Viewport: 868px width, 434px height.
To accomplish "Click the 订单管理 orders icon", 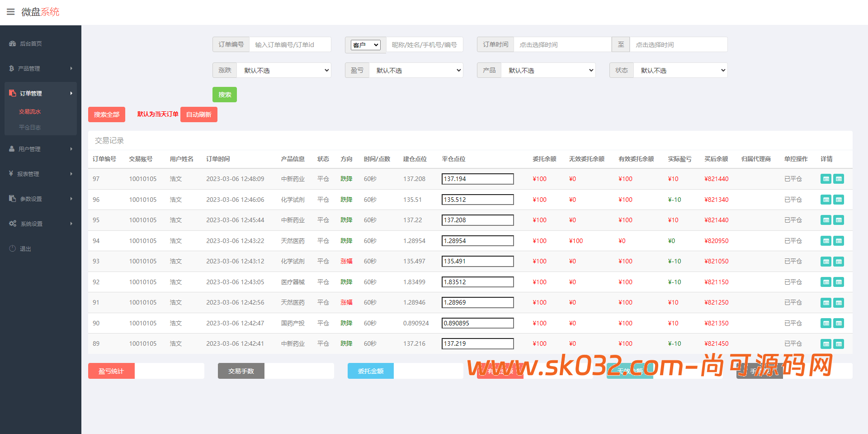I will click(x=12, y=93).
